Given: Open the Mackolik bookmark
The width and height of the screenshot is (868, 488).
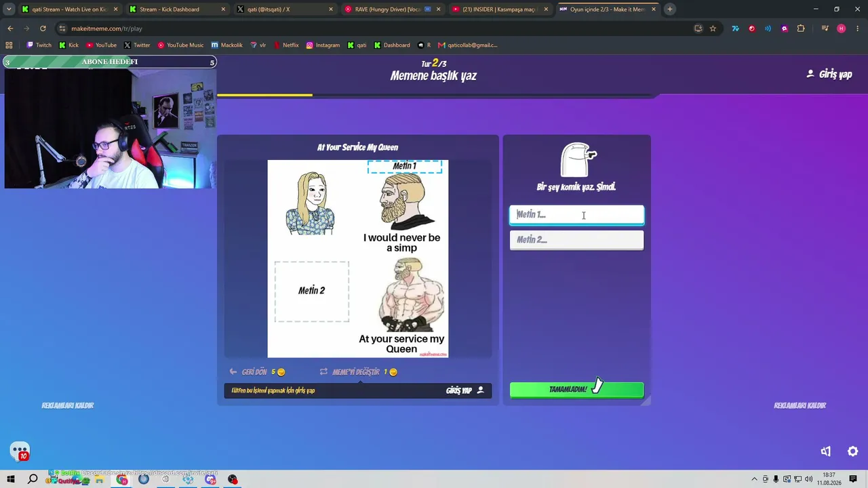Looking at the screenshot, I should click(226, 45).
